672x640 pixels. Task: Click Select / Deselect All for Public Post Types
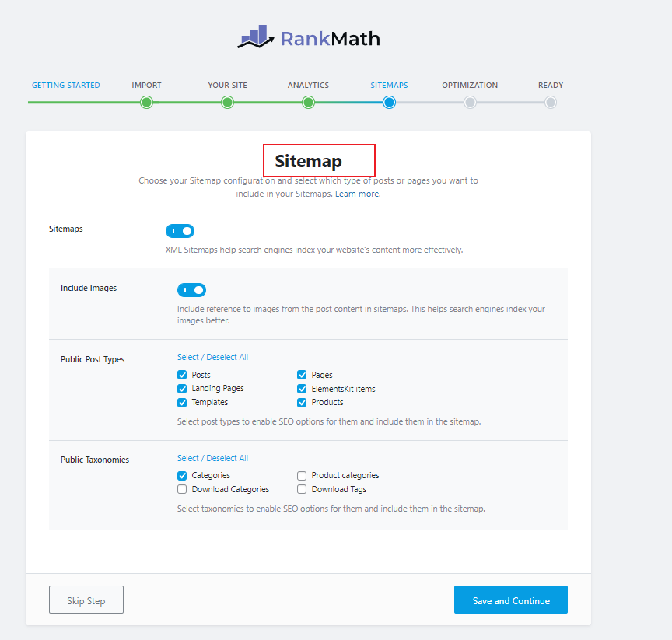(212, 356)
